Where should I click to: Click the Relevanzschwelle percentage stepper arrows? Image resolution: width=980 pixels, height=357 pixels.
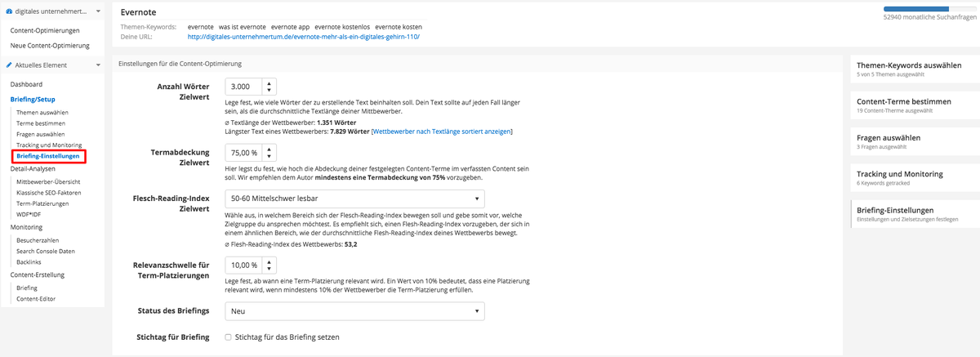(x=270, y=266)
